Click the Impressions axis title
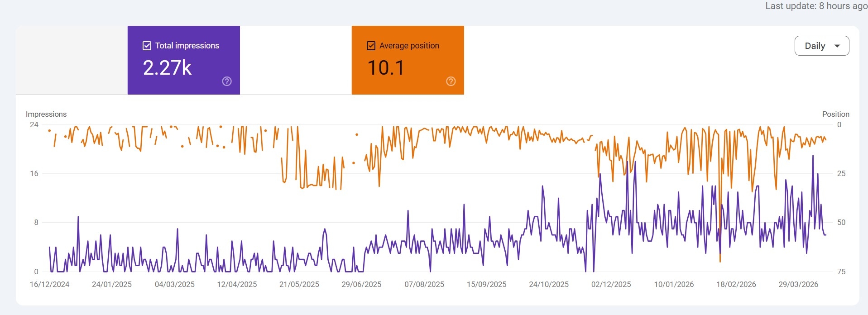868x315 pixels. tap(46, 114)
